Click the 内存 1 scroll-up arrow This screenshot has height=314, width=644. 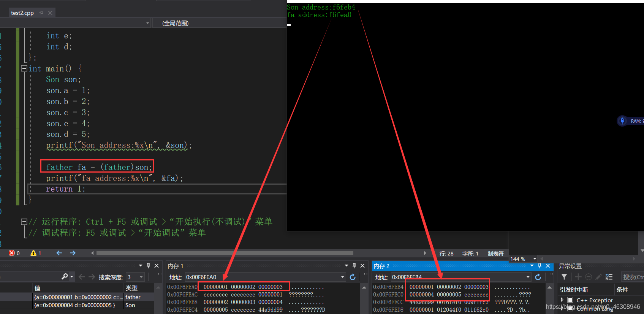click(x=364, y=287)
